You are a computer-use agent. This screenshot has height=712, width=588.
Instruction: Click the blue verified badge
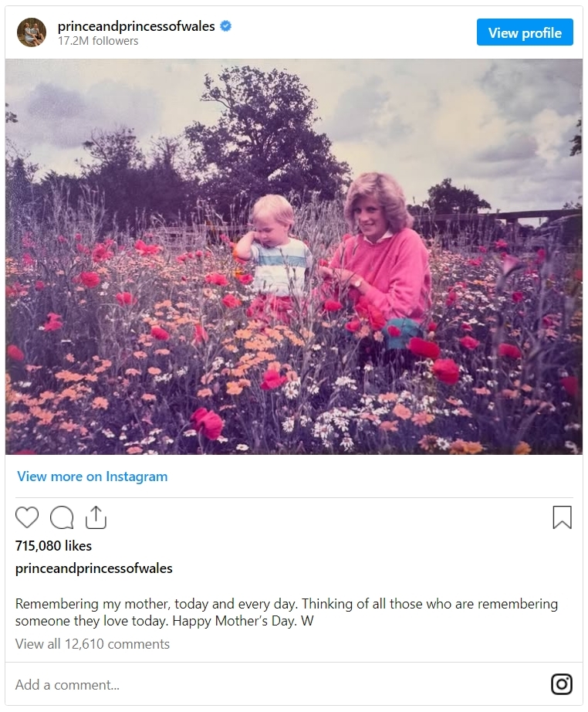[225, 26]
